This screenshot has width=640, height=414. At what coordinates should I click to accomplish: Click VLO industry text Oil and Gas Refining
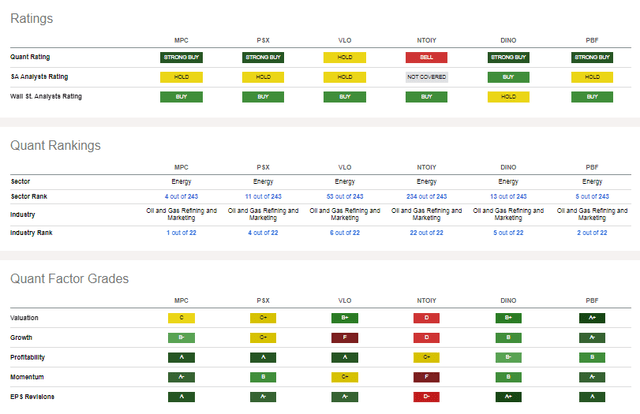[x=344, y=214]
